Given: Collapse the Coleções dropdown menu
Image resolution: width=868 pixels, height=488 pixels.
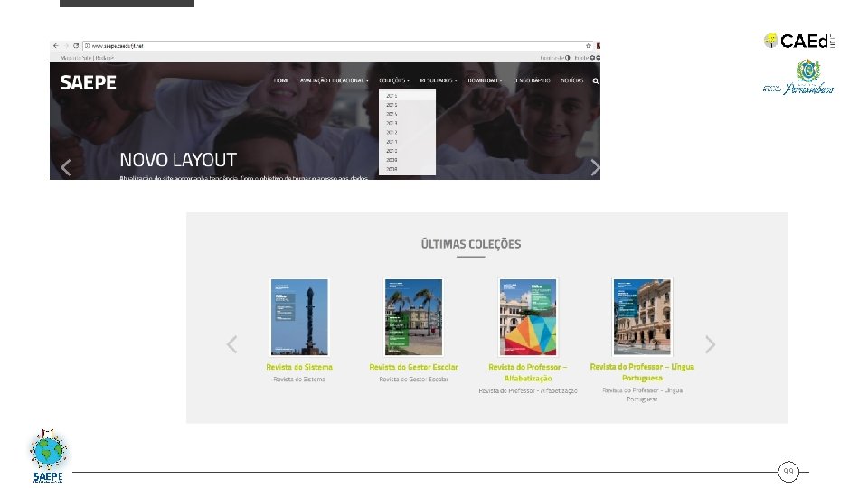Looking at the screenshot, I should tap(394, 80).
